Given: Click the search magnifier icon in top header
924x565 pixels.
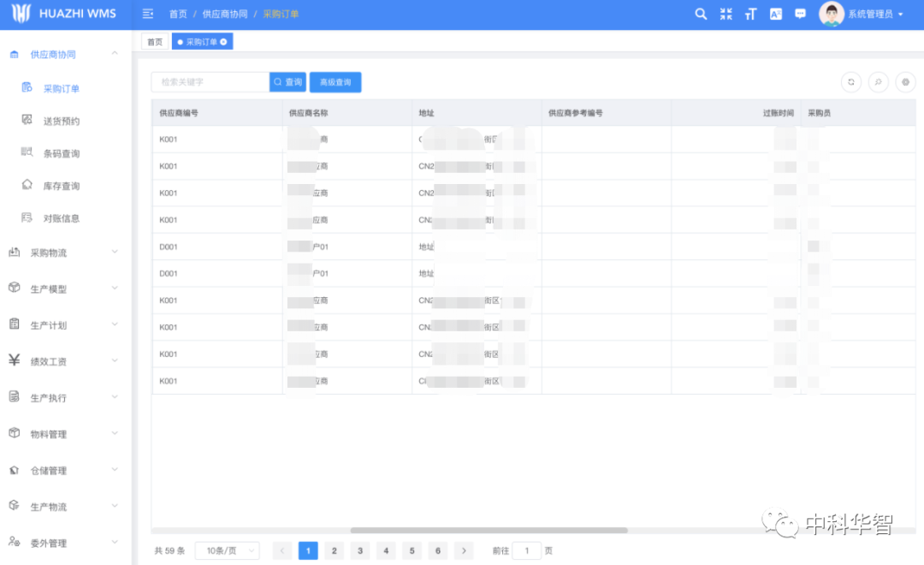Looking at the screenshot, I should (x=701, y=14).
